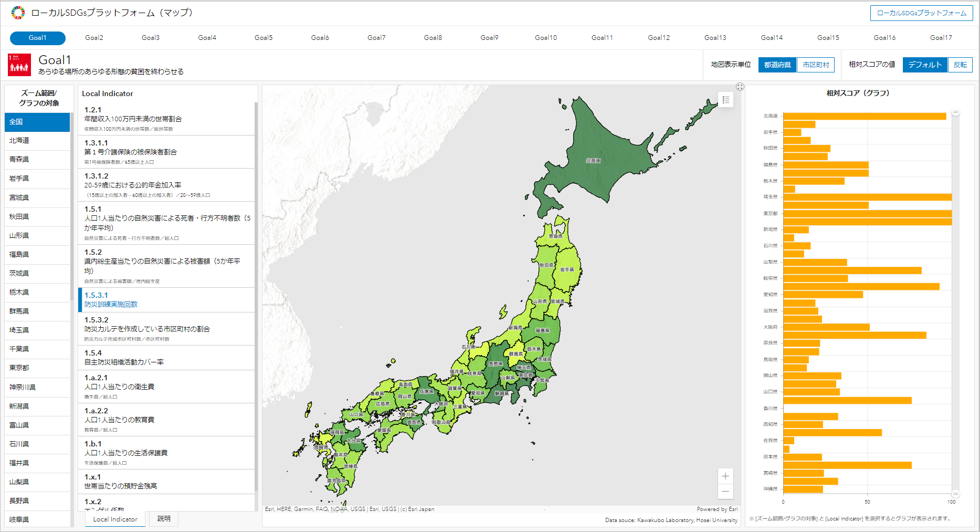Switch map unit to 市区町村
This screenshot has width=980, height=532.
coord(816,65)
